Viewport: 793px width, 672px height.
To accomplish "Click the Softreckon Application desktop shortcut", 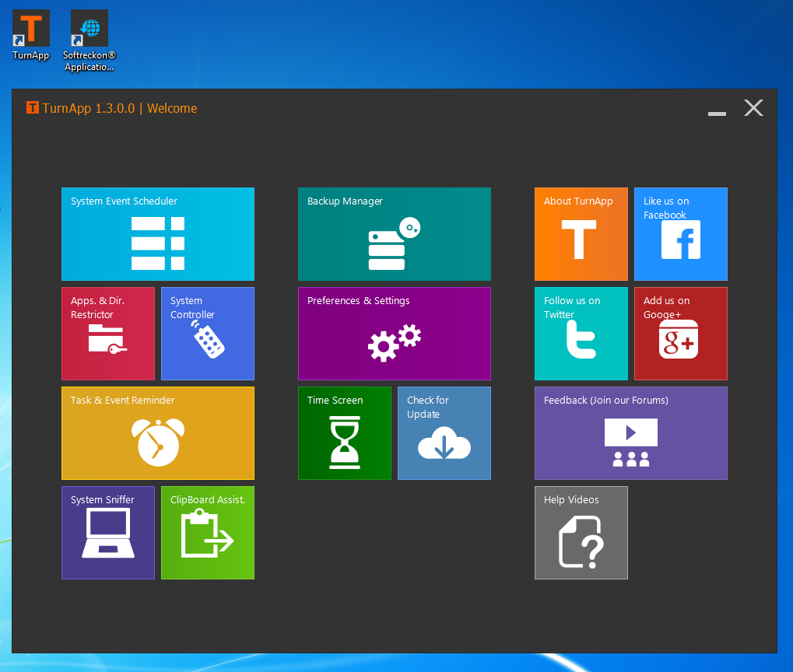I will click(x=89, y=40).
